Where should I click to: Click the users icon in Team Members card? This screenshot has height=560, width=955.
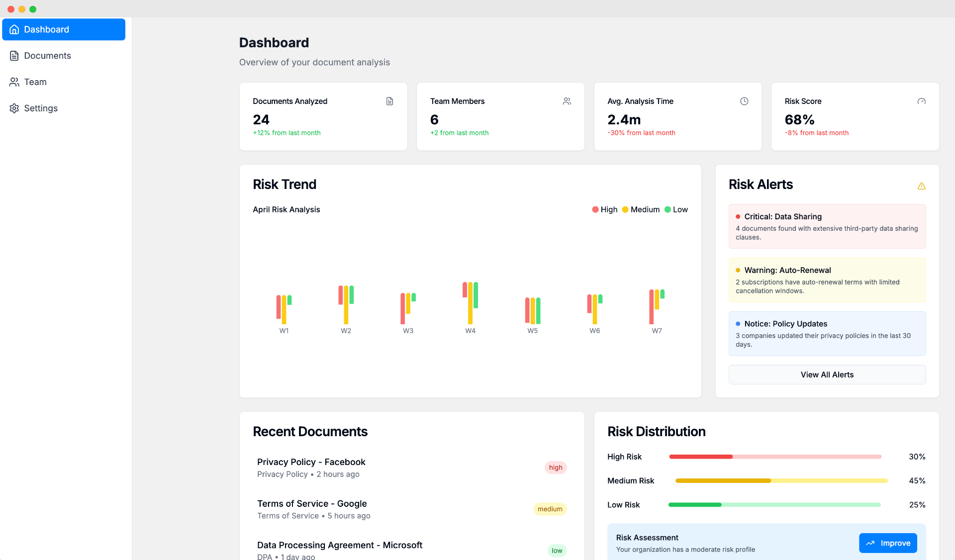click(567, 101)
